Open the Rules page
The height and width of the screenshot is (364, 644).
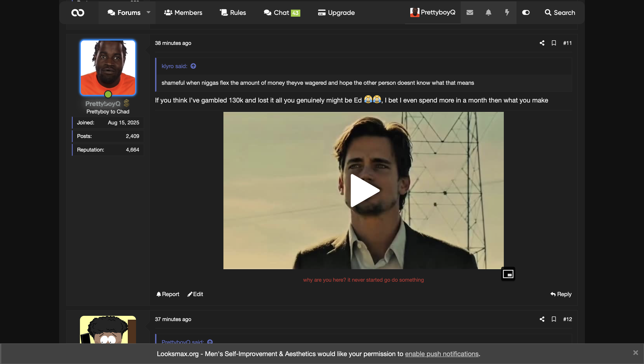(x=233, y=12)
